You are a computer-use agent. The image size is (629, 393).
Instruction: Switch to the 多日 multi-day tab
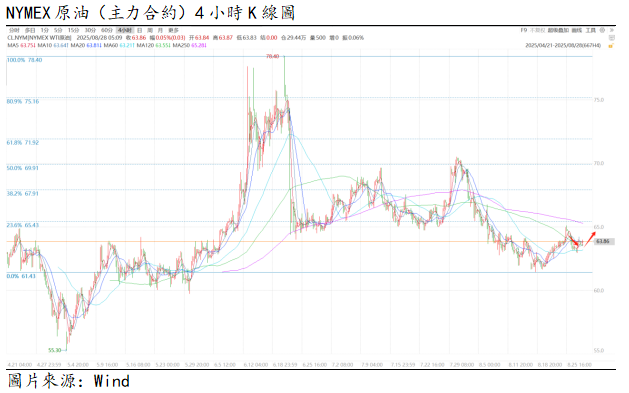click(30, 30)
